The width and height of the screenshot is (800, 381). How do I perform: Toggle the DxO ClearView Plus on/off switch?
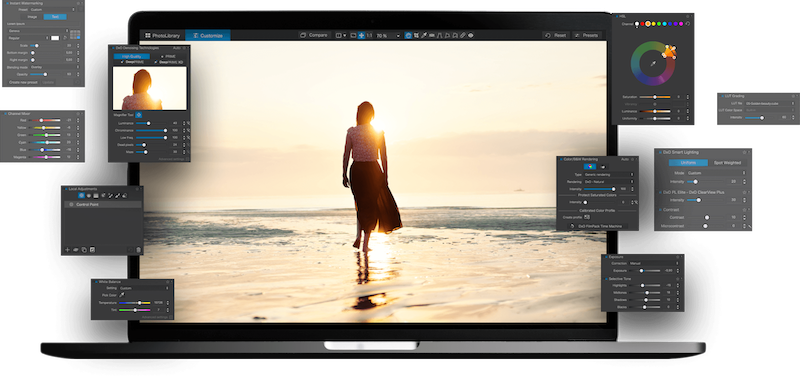tap(660, 192)
